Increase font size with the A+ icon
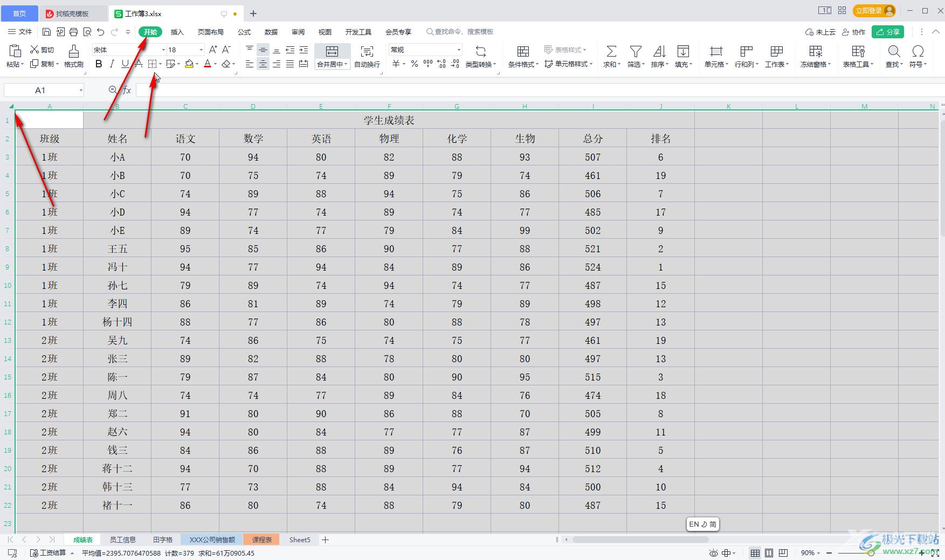 (x=213, y=50)
